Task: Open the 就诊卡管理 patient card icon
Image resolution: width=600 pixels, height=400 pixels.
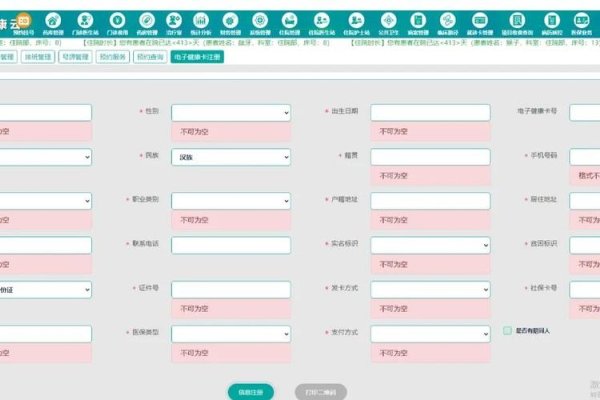Action: point(479,24)
